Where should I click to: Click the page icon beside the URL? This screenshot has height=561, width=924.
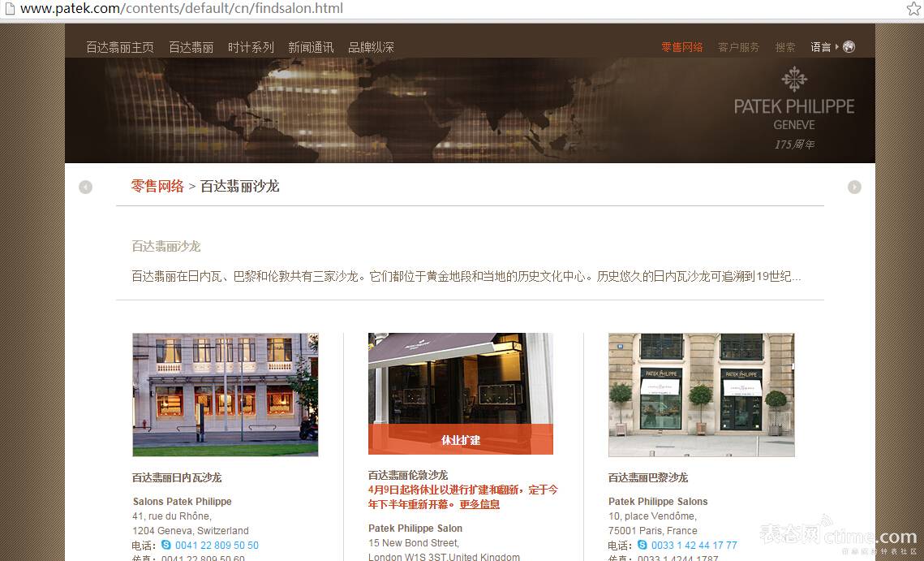[x=10, y=8]
